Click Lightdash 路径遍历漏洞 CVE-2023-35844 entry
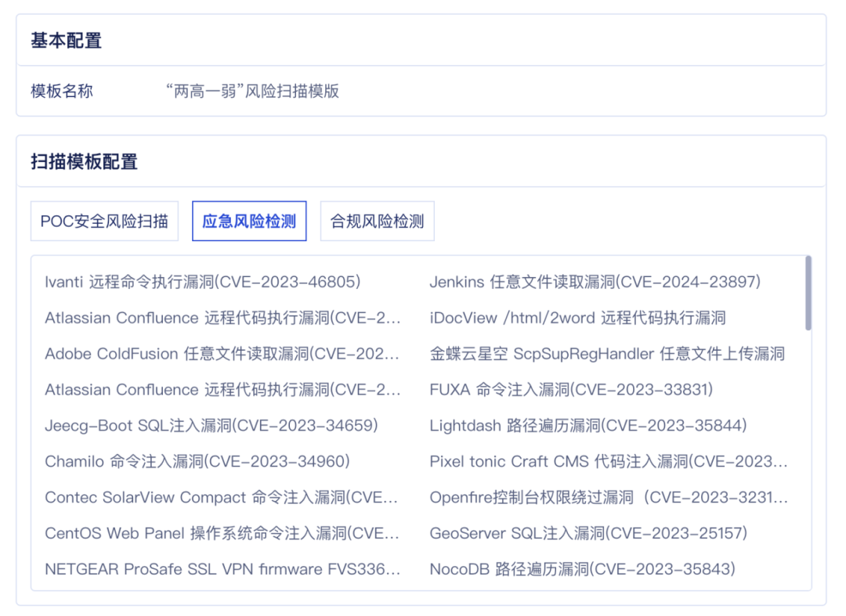The width and height of the screenshot is (846, 616). (x=588, y=426)
